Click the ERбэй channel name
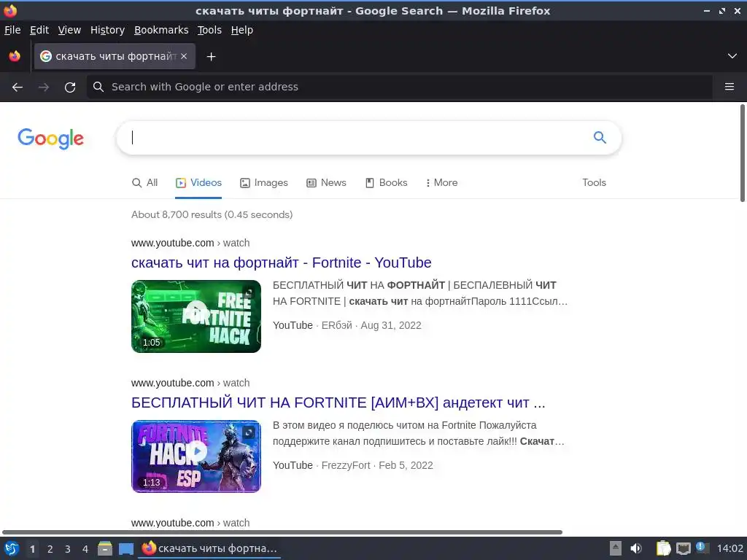Image resolution: width=747 pixels, height=560 pixels. point(337,326)
